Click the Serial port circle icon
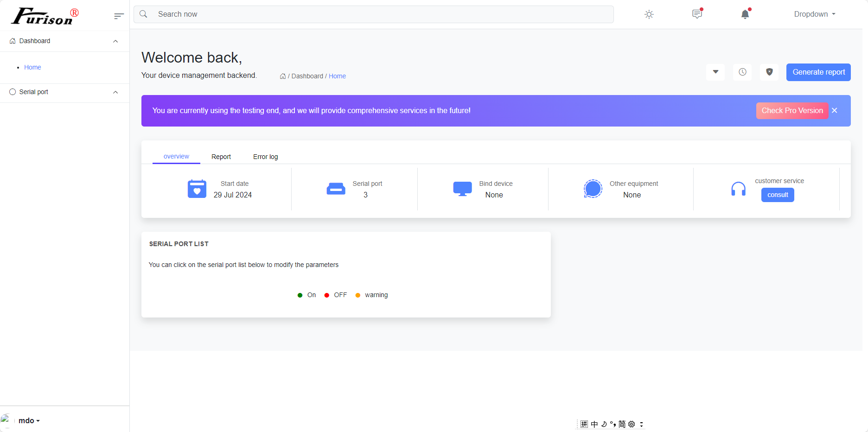Image resolution: width=868 pixels, height=432 pixels. click(x=13, y=92)
